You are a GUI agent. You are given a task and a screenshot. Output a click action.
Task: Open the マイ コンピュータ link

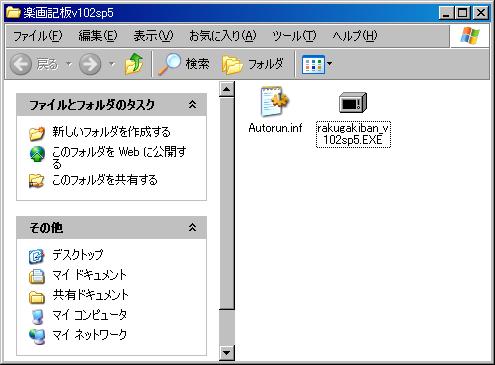click(x=90, y=315)
